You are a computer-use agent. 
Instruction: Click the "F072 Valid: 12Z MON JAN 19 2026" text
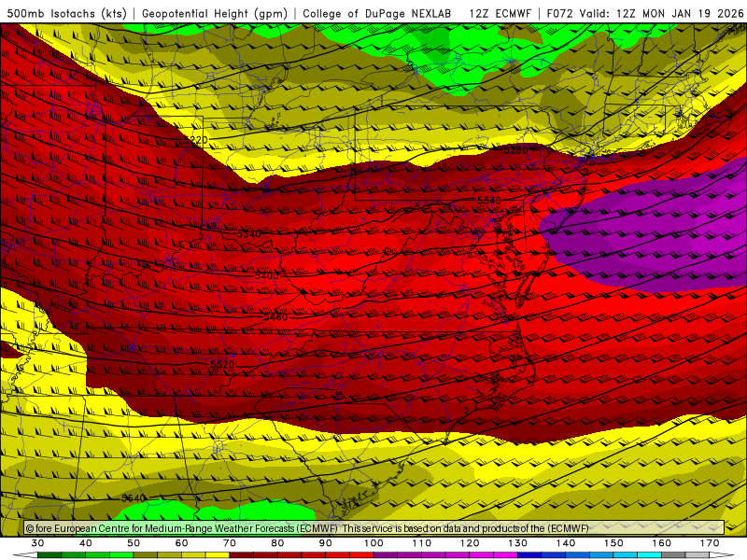tap(645, 14)
